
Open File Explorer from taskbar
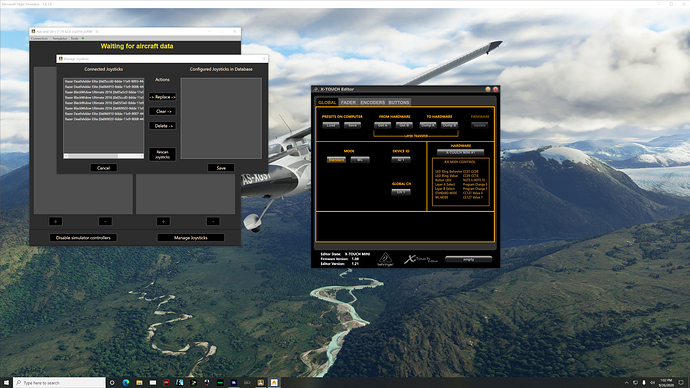point(139,383)
